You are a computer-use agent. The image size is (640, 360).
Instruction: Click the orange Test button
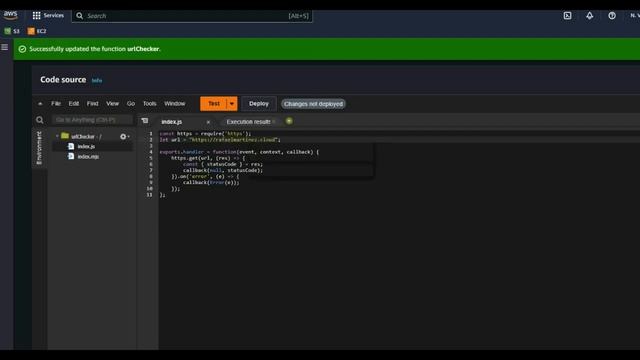tap(213, 104)
